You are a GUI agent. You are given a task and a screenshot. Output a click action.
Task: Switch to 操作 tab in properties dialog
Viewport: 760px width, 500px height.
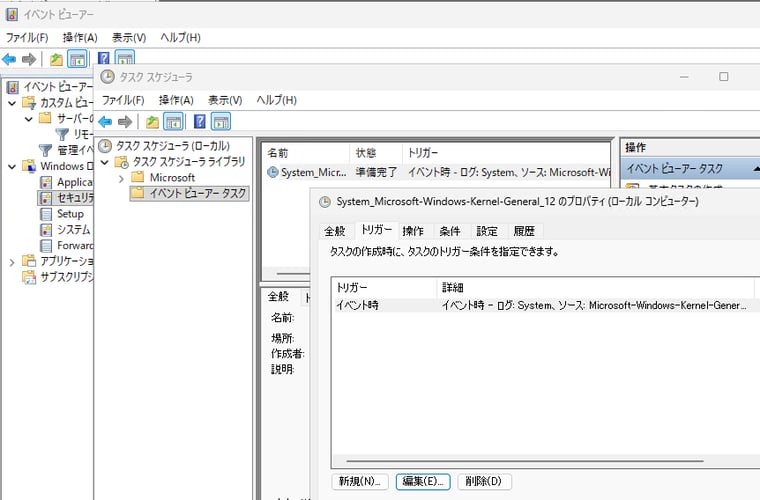(x=413, y=231)
